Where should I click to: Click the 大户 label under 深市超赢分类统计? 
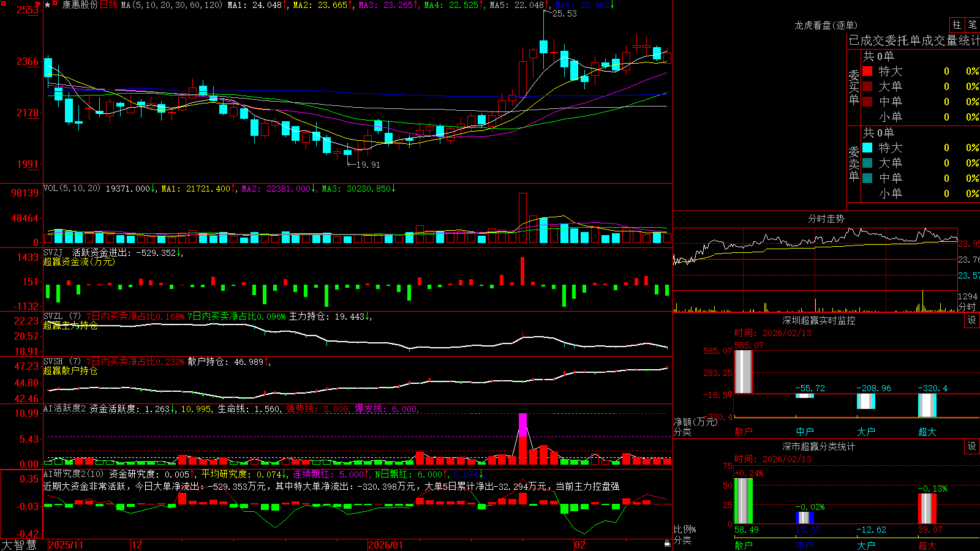click(866, 545)
